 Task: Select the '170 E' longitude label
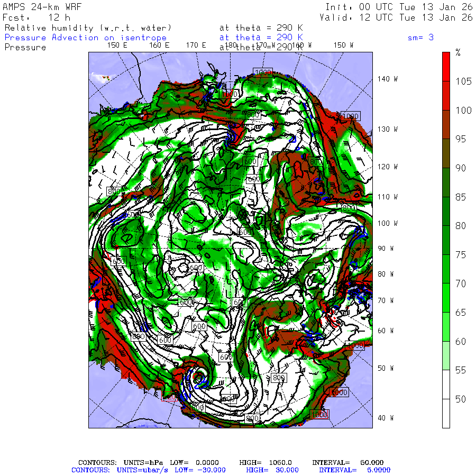196,45
